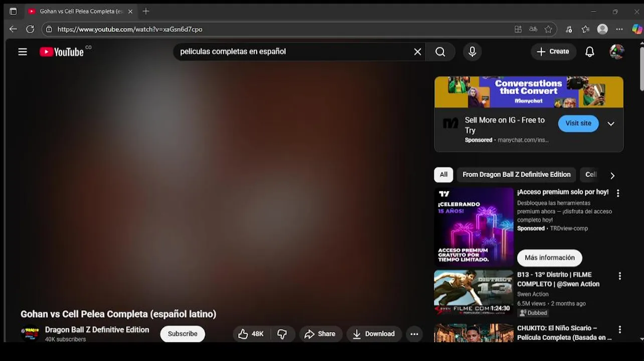Image resolution: width=644 pixels, height=361 pixels.
Task: Click the '40K subscribers' text
Action: [65, 339]
